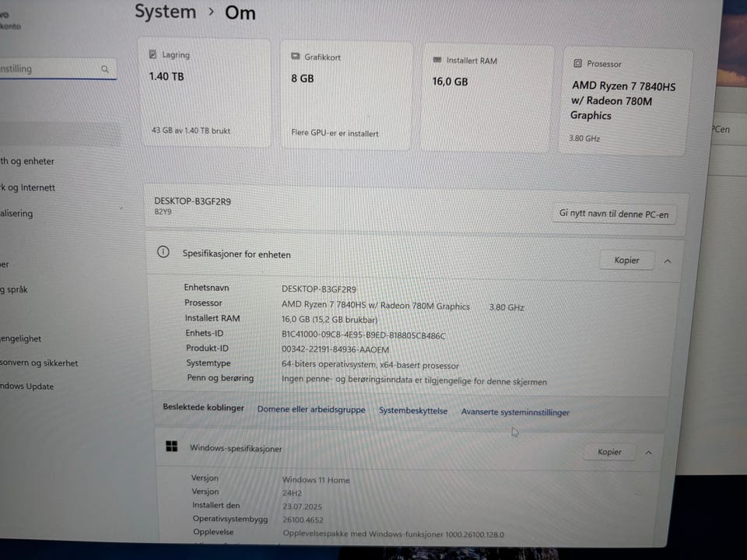
Task: Open the Systembeskyttelse link
Action: (413, 411)
